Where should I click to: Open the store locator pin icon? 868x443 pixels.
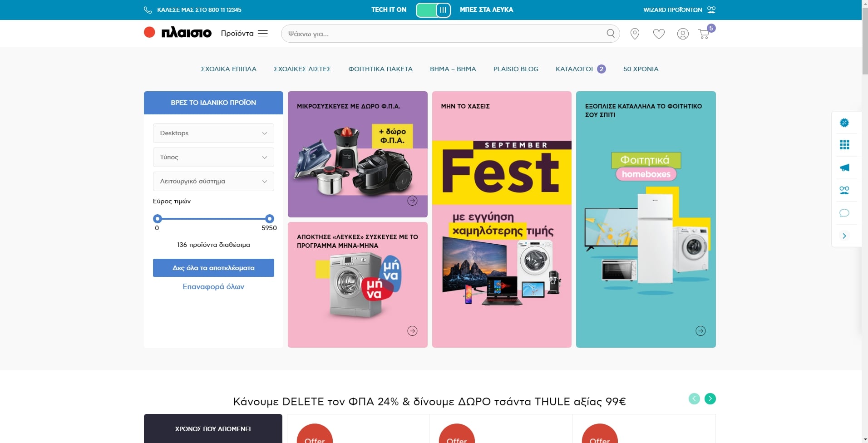pos(635,34)
